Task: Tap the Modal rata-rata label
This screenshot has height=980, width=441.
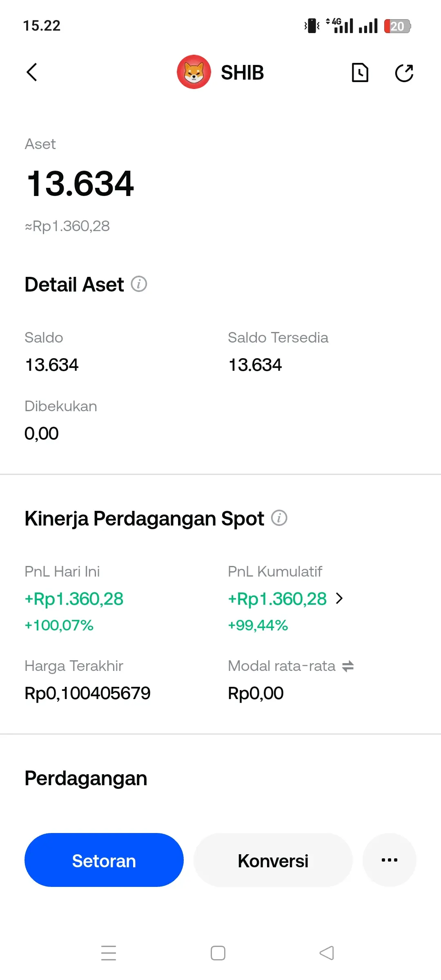Action: tap(282, 666)
